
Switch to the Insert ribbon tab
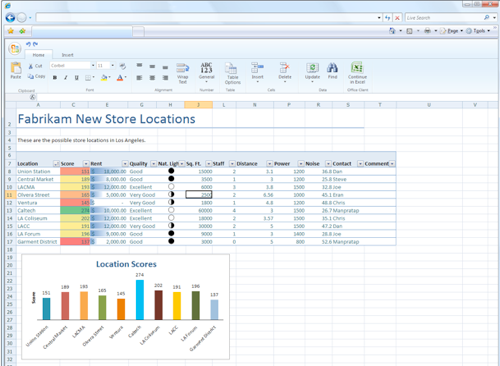67,55
